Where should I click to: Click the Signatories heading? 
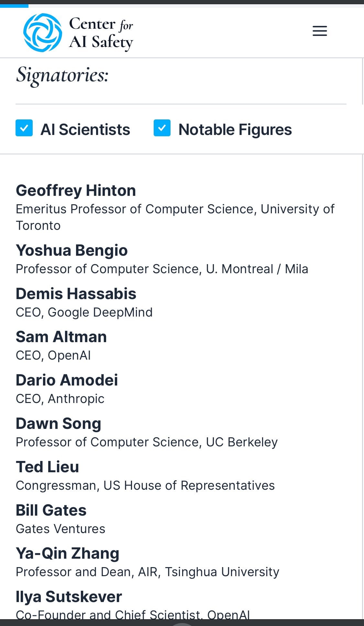coord(62,75)
